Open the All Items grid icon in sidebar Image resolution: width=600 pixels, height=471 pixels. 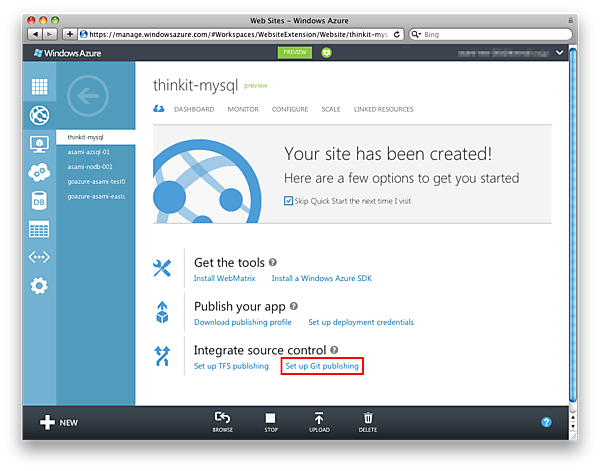[39, 87]
